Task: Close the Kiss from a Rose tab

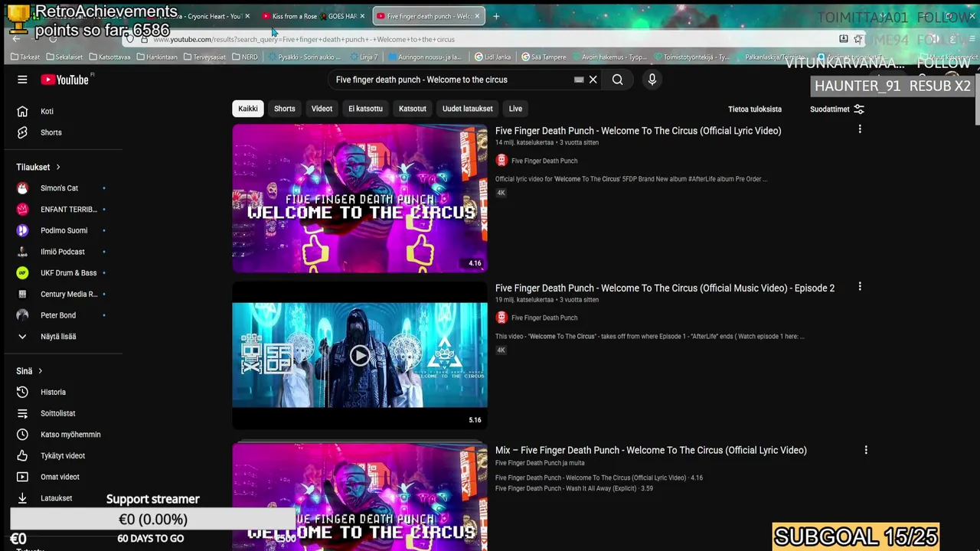Action: pos(363,16)
